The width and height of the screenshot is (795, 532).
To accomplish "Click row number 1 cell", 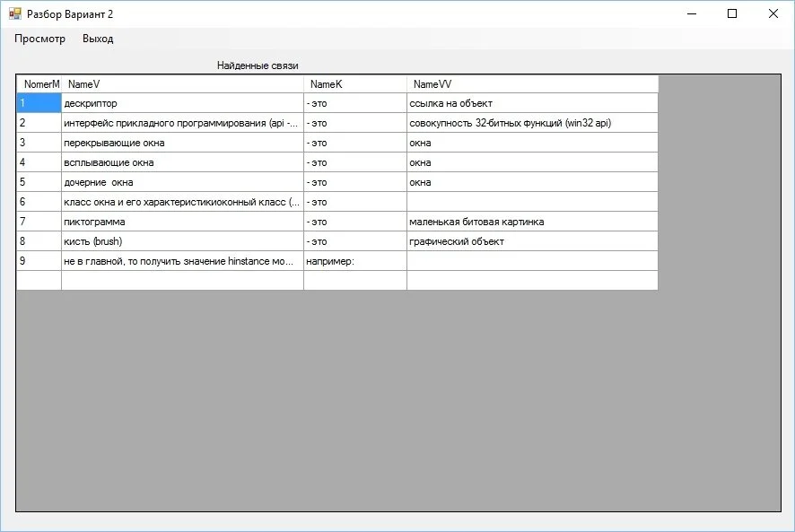I will click(39, 103).
